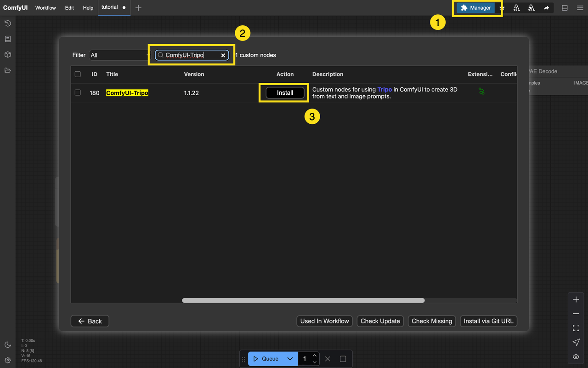The width and height of the screenshot is (588, 368).
Task: Open the queue history sidebar icon
Action: [7, 23]
